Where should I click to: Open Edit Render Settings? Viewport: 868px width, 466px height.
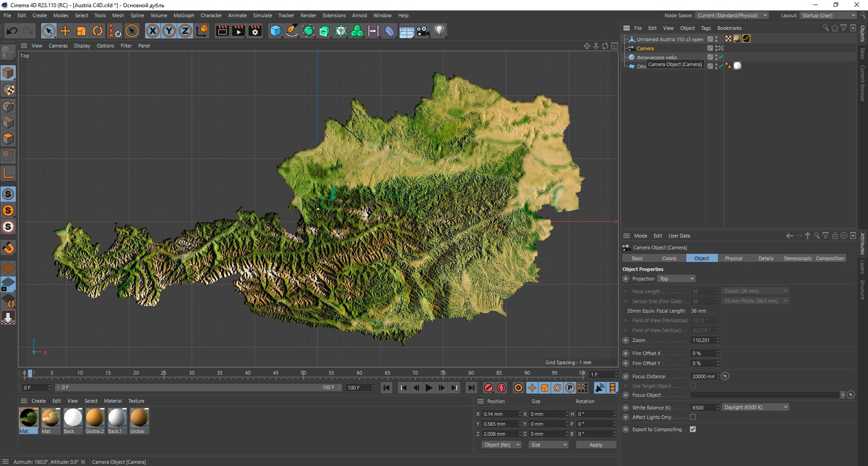click(x=255, y=31)
